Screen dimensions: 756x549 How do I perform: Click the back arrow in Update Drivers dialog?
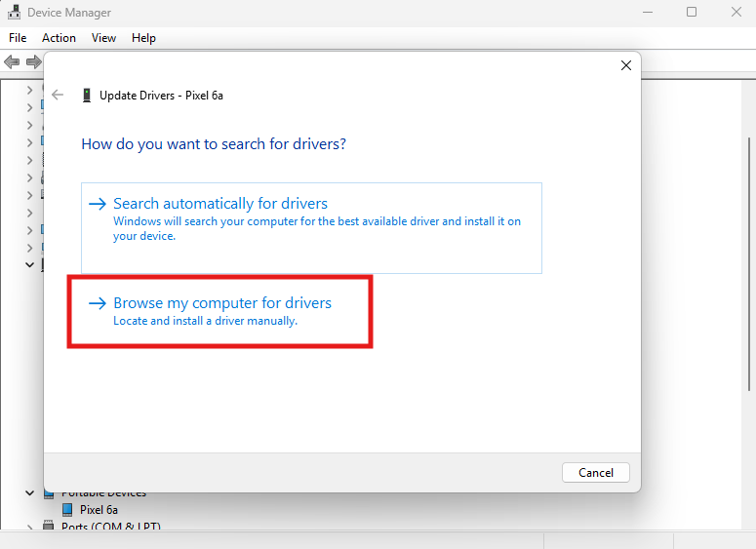[58, 96]
